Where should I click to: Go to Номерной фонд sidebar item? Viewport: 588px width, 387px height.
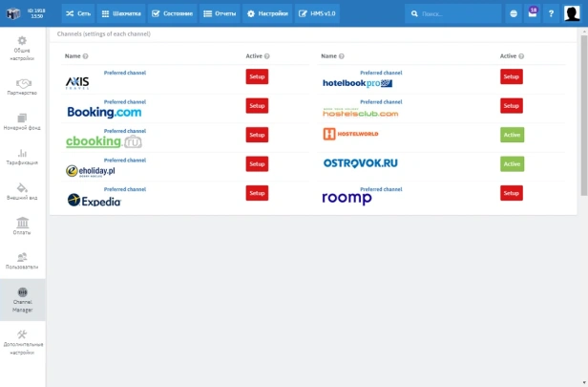(22, 121)
